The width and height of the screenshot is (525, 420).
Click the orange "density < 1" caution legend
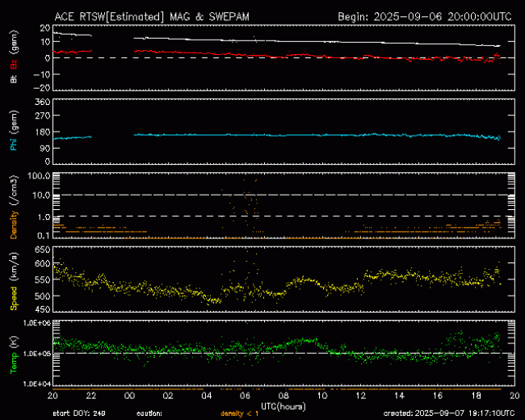tap(239, 414)
